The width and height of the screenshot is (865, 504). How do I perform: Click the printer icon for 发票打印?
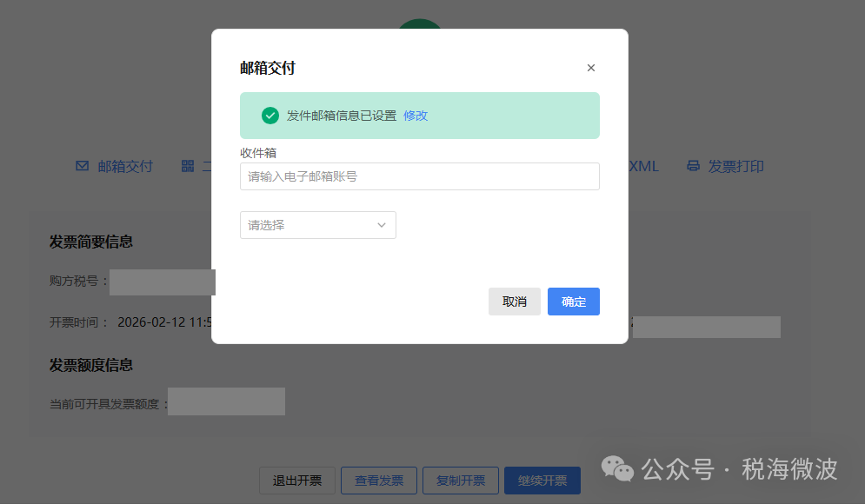(693, 166)
